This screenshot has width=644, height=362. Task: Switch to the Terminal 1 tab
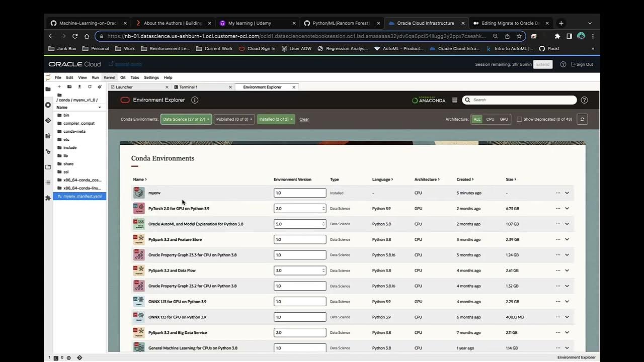tap(203, 87)
